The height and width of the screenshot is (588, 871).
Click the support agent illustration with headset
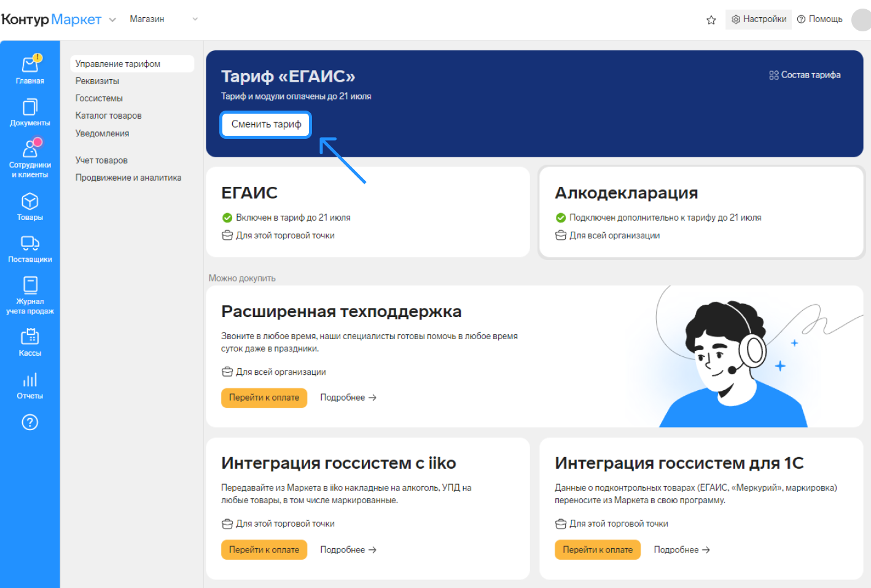coord(735,363)
